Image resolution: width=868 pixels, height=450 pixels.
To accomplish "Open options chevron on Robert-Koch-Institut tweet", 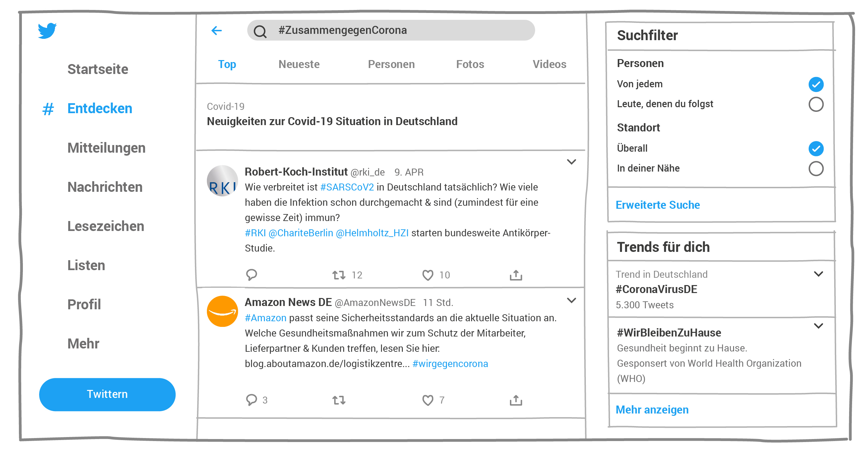I will tap(571, 162).
